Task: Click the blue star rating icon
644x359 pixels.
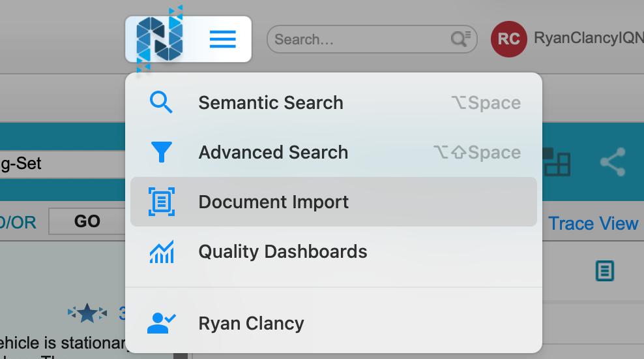Action: (x=88, y=314)
